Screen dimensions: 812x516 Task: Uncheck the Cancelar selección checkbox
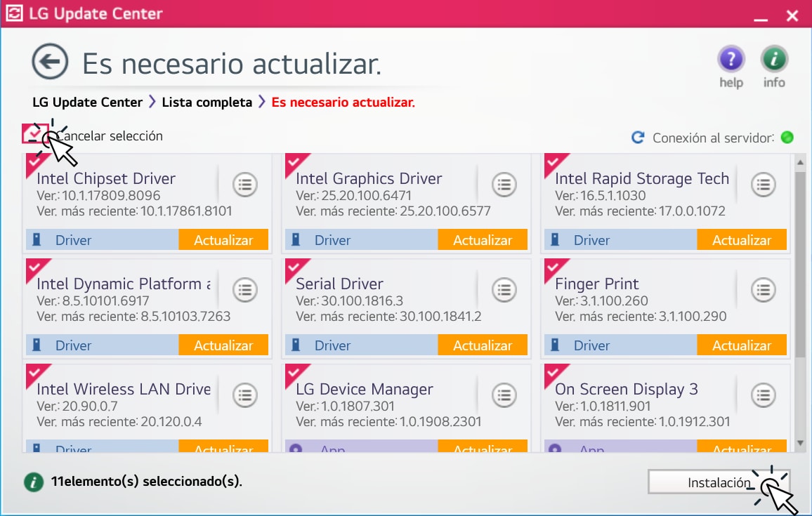pyautogui.click(x=34, y=133)
